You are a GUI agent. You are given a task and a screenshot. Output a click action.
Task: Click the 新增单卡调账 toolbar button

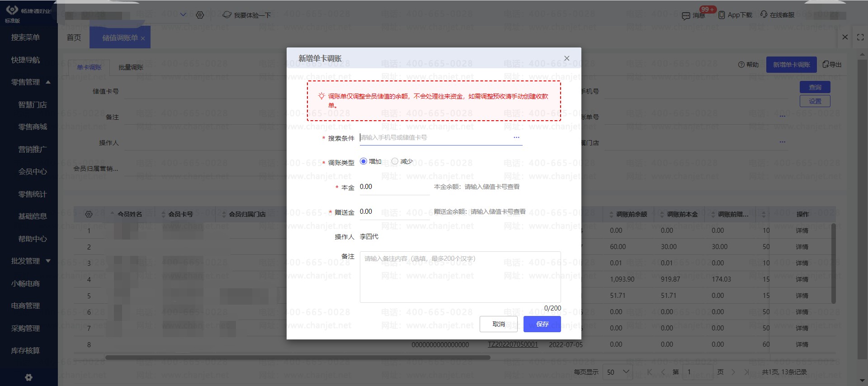791,65
